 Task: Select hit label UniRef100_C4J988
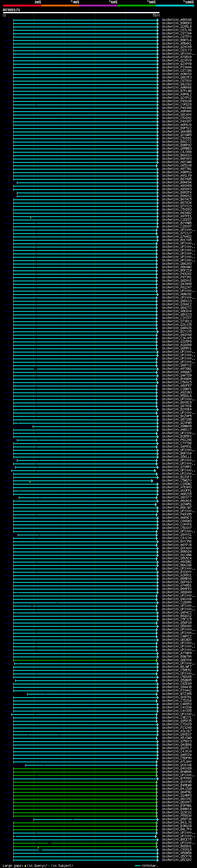pos(176,152)
